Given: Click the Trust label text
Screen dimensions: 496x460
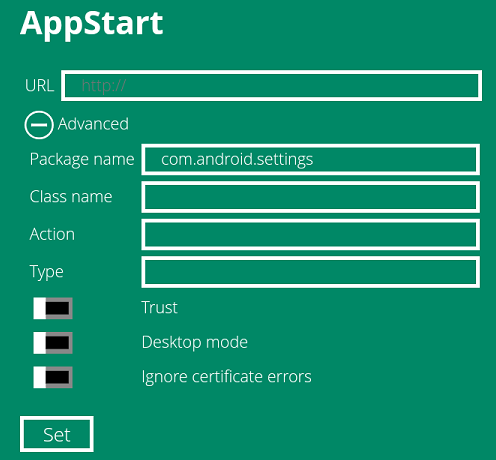Looking at the screenshot, I should [x=159, y=307].
